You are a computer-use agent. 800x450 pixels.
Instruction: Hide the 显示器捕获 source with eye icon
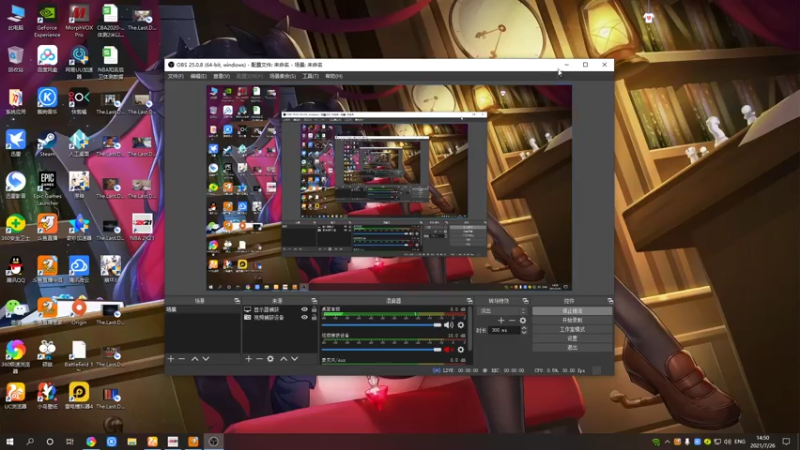[305, 310]
